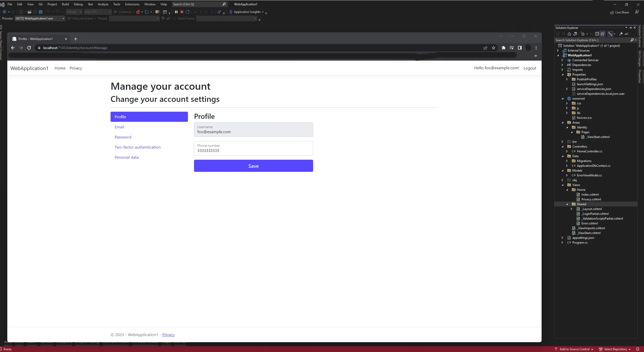Click the Chrome extensions puzzle icon

[503, 48]
